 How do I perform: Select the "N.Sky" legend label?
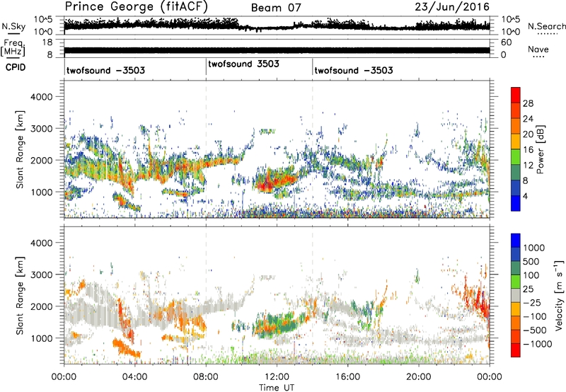click(13, 26)
